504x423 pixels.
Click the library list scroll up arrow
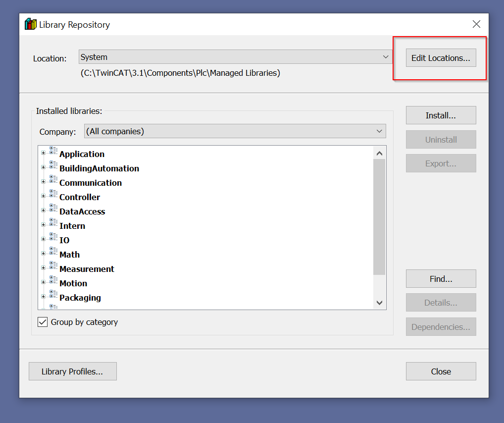click(379, 154)
